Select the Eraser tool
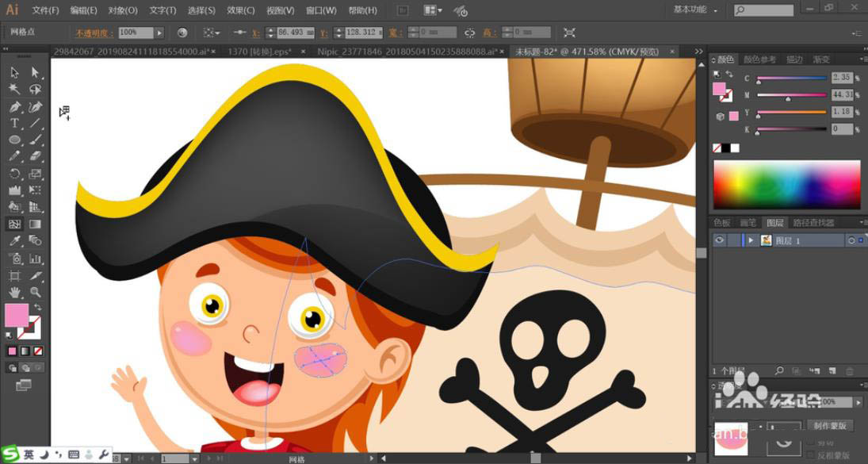This screenshot has height=464, width=868. coord(35,157)
